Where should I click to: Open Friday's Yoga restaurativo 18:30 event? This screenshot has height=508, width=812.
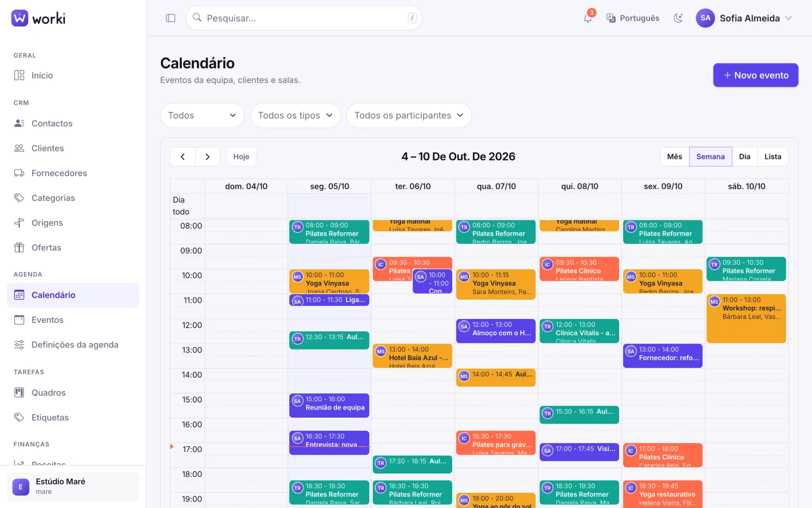tap(663, 494)
